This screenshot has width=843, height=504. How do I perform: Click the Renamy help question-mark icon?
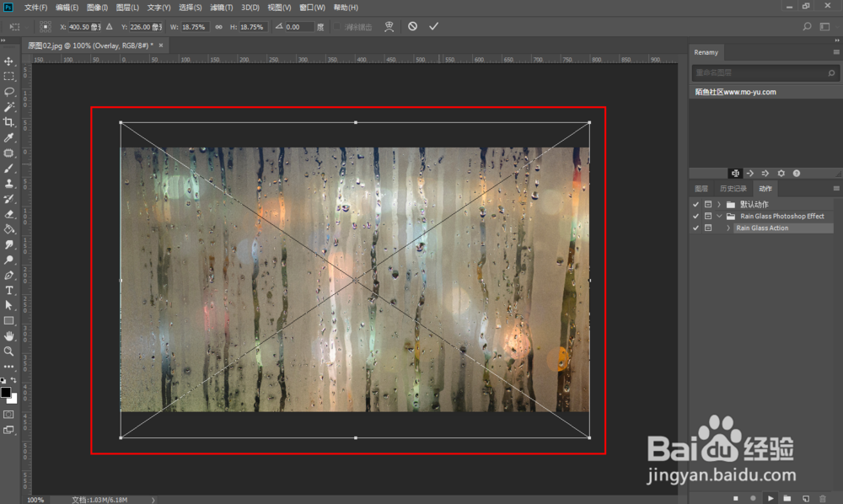pos(797,173)
